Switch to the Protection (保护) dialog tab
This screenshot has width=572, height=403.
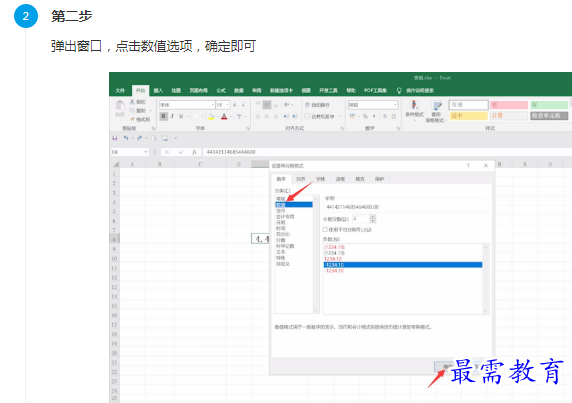pyautogui.click(x=379, y=179)
